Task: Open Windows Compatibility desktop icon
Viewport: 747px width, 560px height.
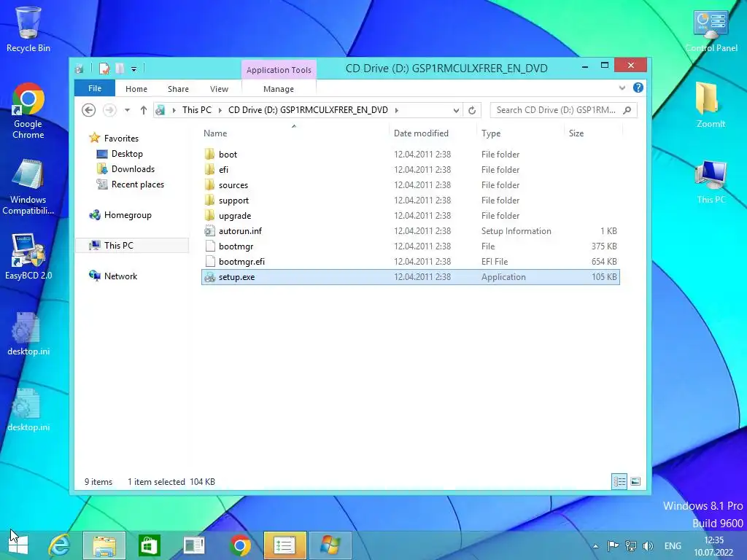Action: (x=28, y=187)
